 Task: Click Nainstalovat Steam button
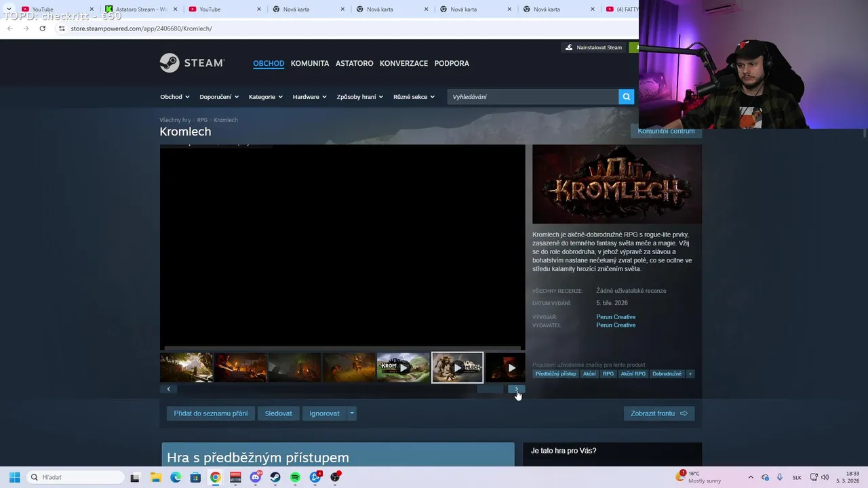click(595, 47)
